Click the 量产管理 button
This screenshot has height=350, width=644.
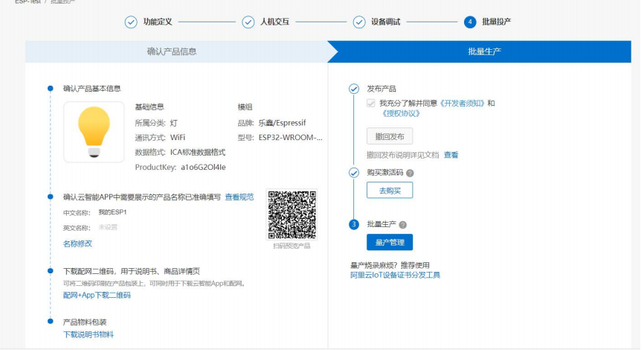tap(390, 242)
